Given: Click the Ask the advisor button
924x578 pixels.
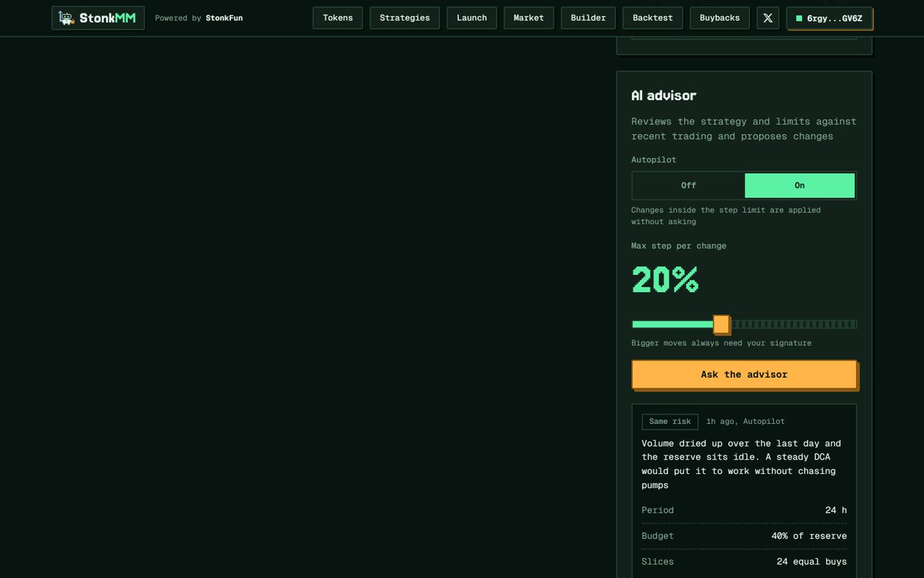Looking at the screenshot, I should (x=744, y=375).
